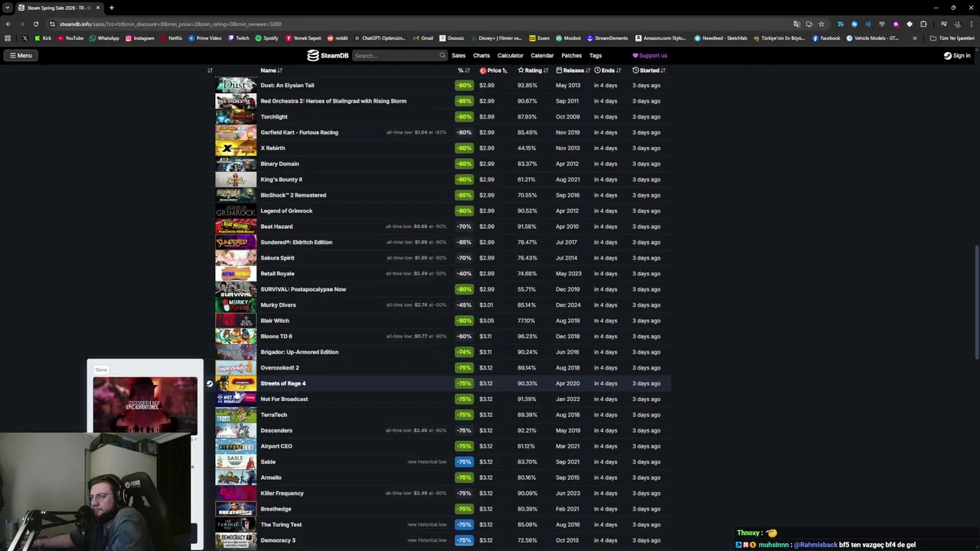Open the Spotify bookmark
This screenshot has width=980, height=551.
click(267, 38)
